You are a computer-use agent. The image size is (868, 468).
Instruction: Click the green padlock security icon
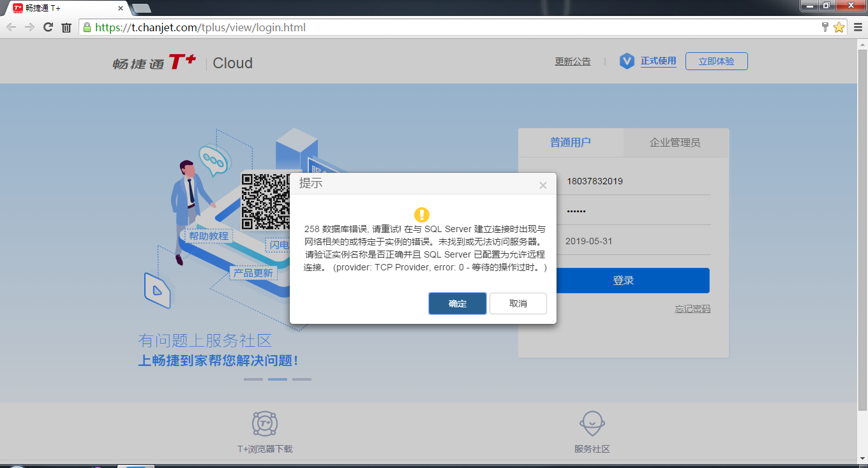(87, 27)
